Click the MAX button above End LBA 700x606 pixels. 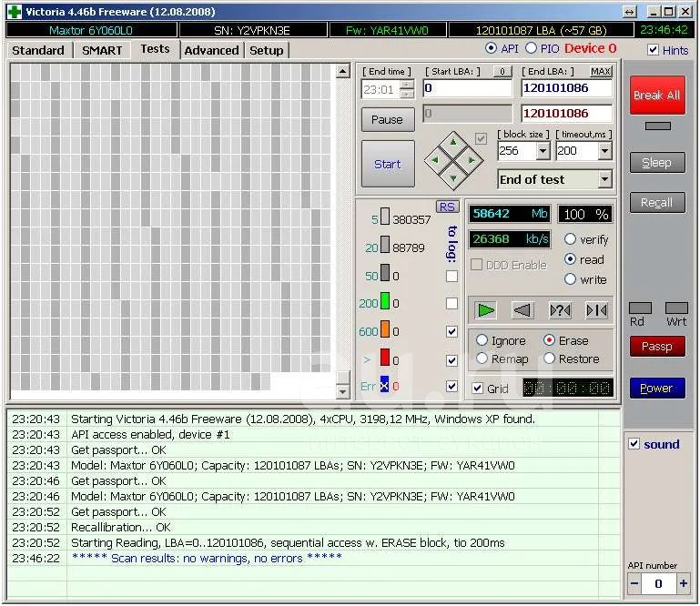(x=601, y=71)
